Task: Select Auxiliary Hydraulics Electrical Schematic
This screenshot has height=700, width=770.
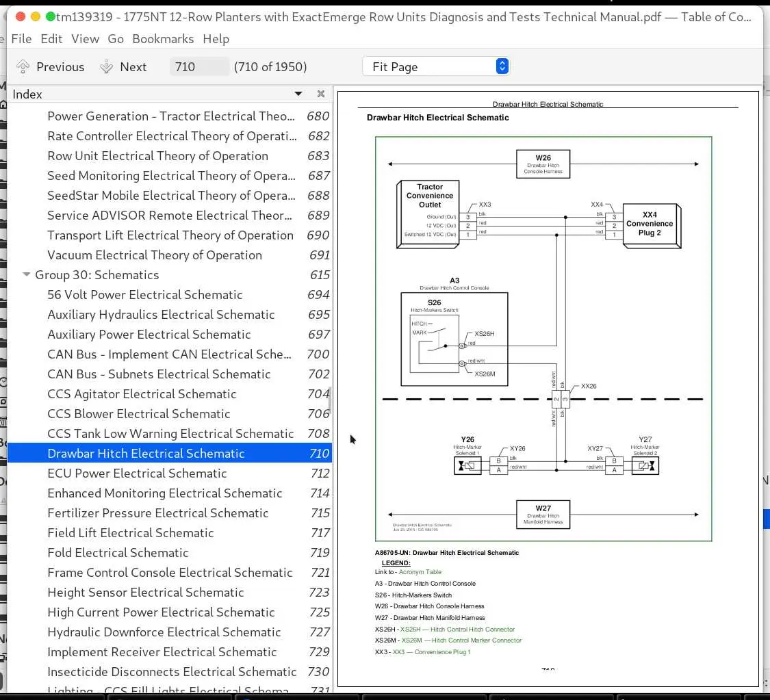Action: click(x=170, y=314)
